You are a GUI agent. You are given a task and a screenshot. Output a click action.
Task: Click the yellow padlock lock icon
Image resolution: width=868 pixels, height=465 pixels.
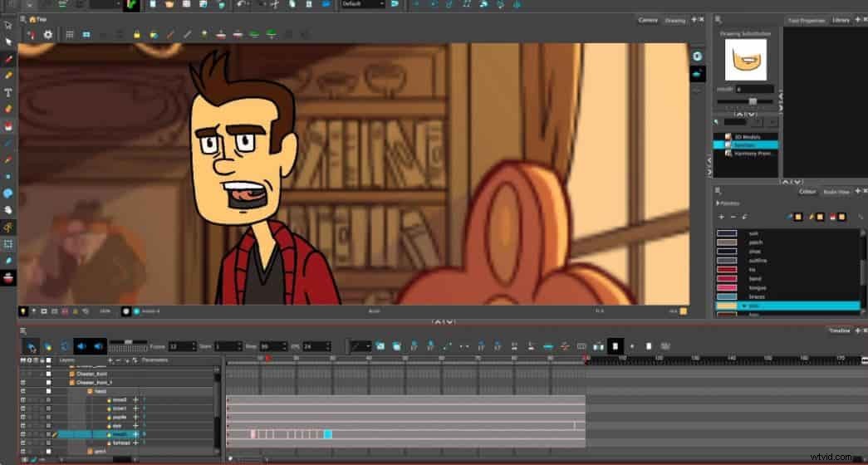point(137,34)
